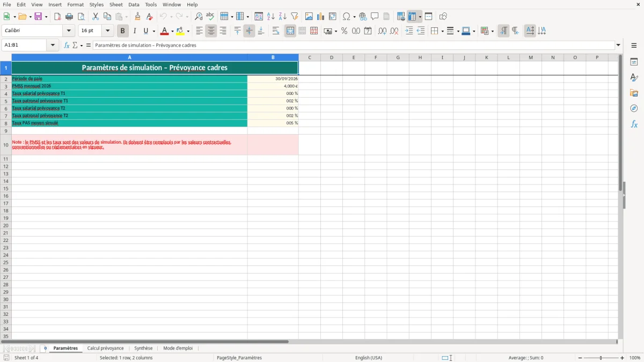Viewport: 644px width, 362px height.
Task: Open the Sheet menu
Action: [x=116, y=4]
